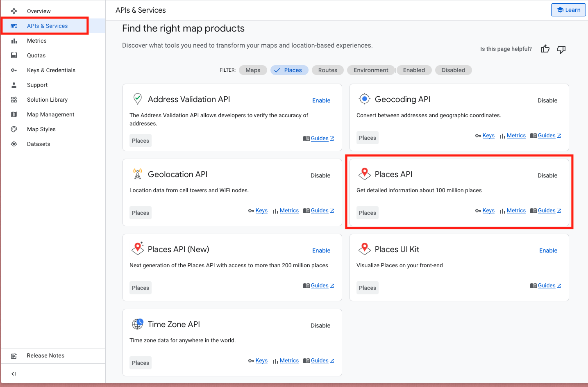Image resolution: width=588 pixels, height=387 pixels.
Task: Click the Places UI Kit pin icon
Action: pyautogui.click(x=364, y=249)
